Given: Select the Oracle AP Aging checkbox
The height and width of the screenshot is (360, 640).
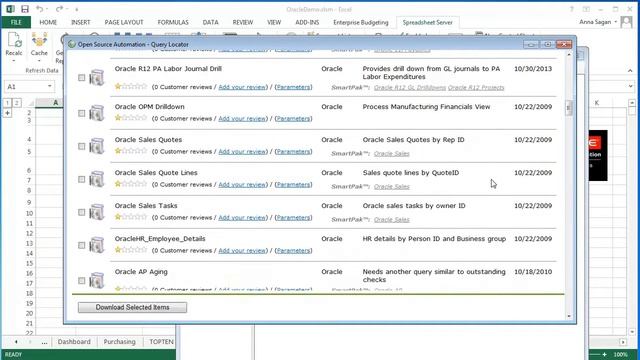Looking at the screenshot, I should 82,280.
